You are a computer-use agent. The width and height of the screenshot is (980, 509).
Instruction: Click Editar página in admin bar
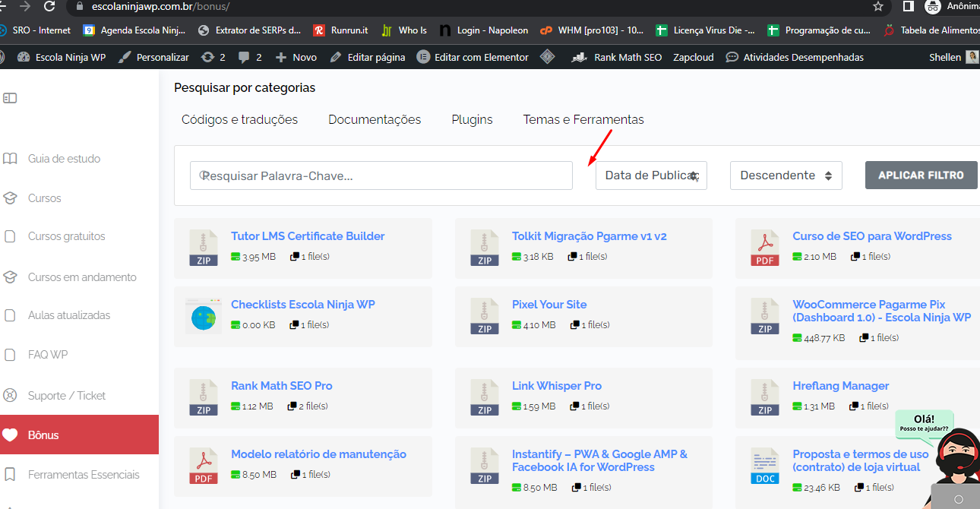[368, 57]
